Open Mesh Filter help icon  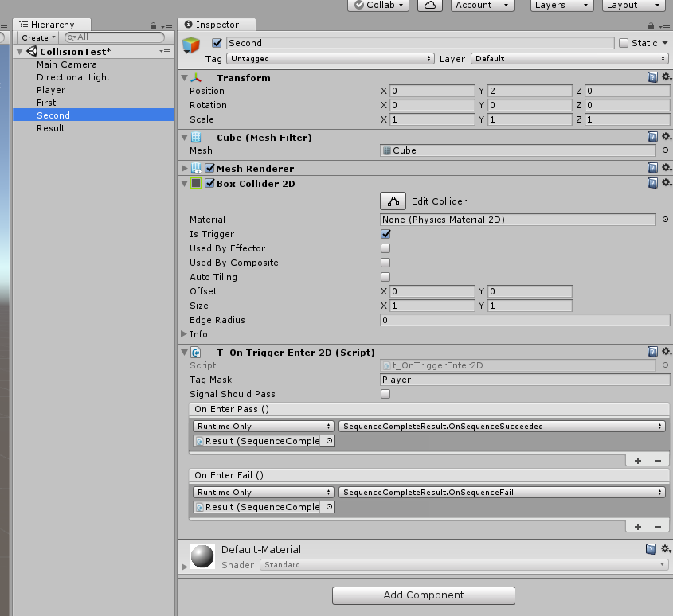(x=652, y=137)
